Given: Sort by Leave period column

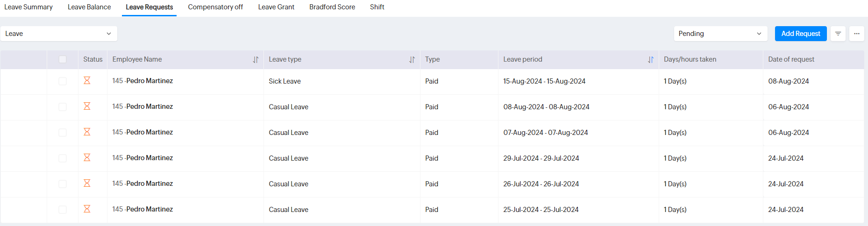Looking at the screenshot, I should coord(651,60).
